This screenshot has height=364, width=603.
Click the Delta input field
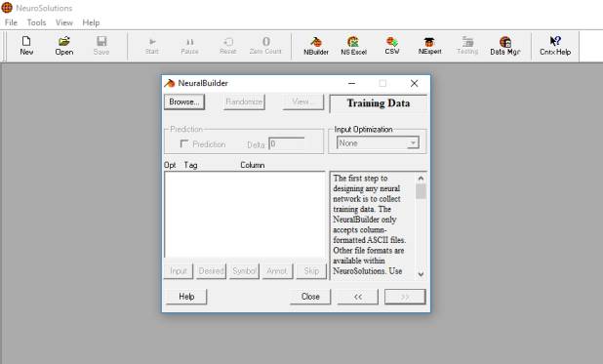tap(287, 144)
